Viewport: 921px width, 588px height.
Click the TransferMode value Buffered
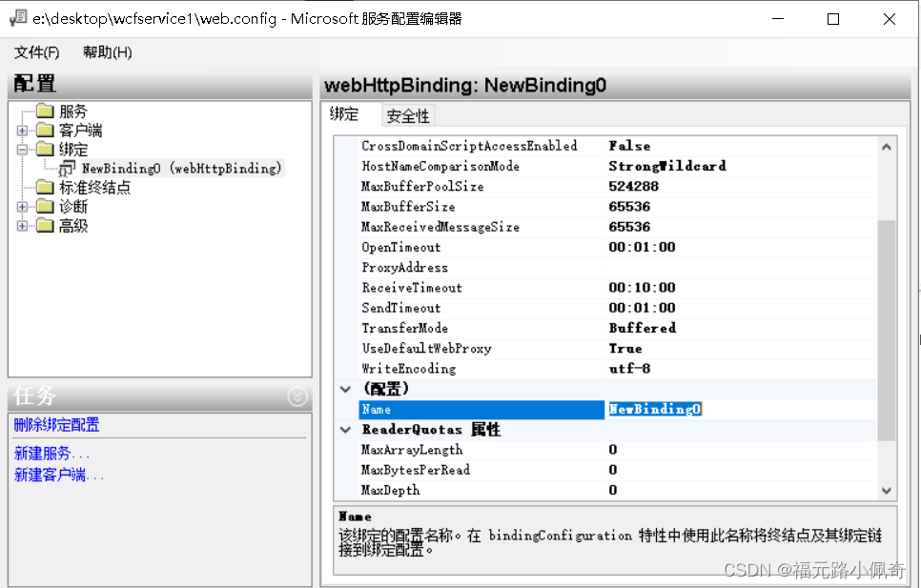click(x=642, y=328)
